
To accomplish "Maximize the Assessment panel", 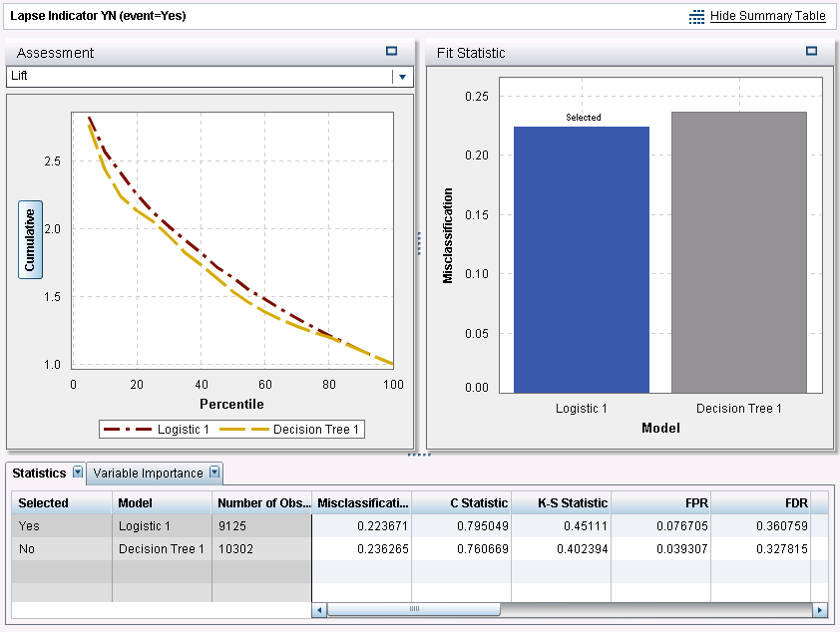I will (392, 51).
